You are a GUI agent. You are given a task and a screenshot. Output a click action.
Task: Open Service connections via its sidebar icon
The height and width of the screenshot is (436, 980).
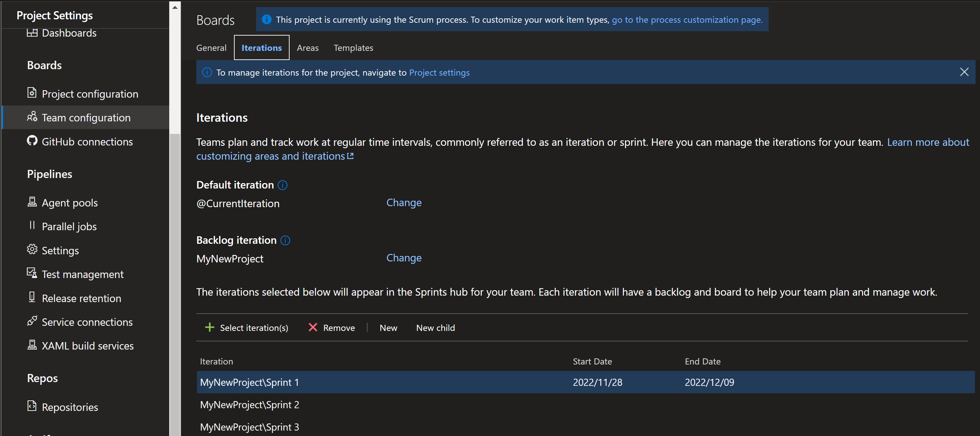click(32, 321)
